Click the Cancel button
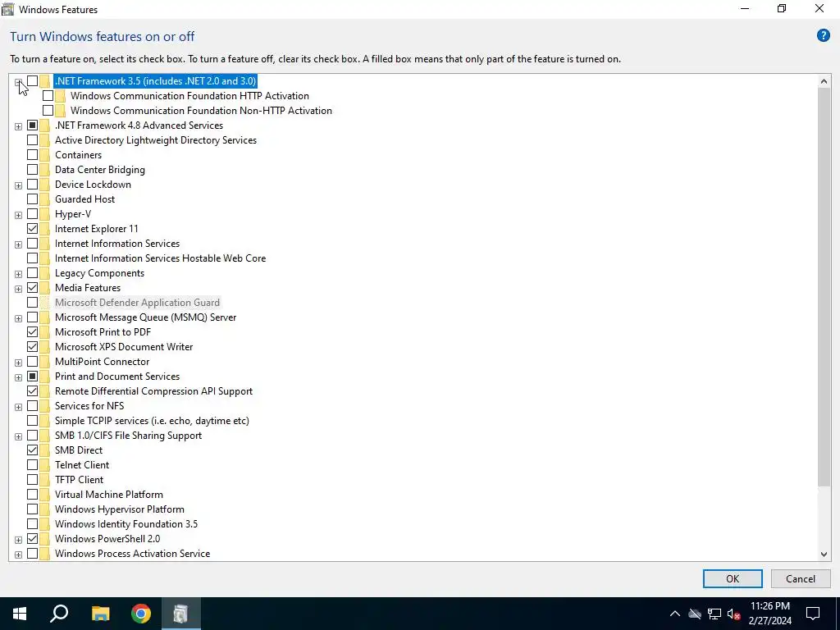Image resolution: width=840 pixels, height=630 pixels. (800, 578)
